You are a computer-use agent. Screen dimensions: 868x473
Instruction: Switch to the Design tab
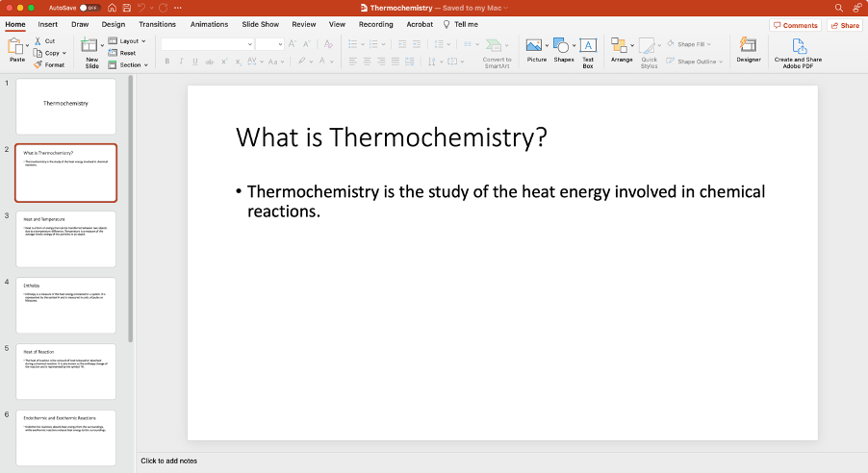pos(113,24)
